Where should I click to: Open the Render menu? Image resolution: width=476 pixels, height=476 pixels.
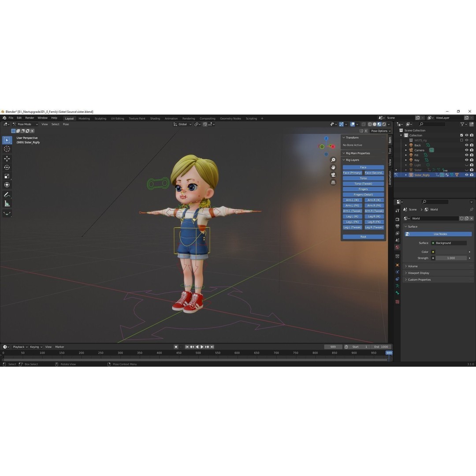(30, 118)
